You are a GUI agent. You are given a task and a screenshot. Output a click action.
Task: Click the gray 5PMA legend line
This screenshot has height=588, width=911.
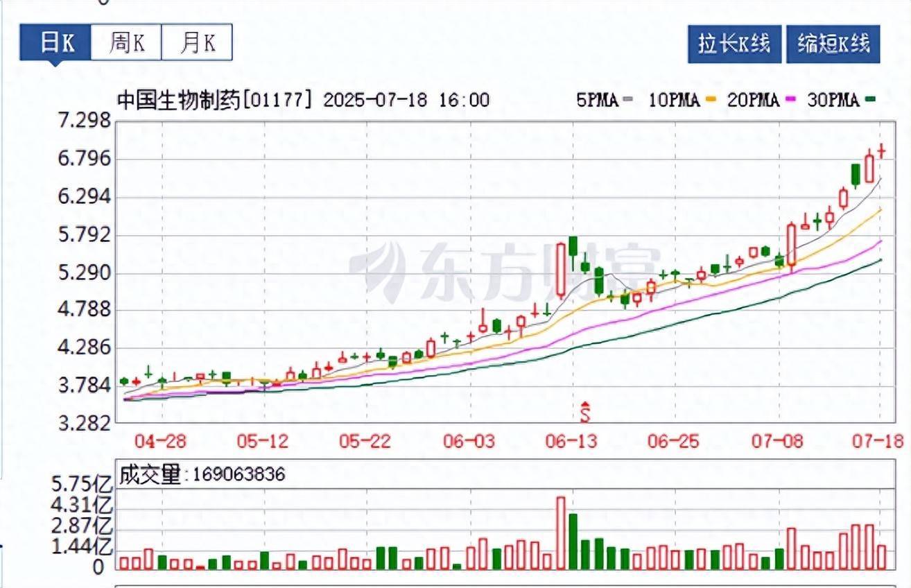(x=628, y=101)
